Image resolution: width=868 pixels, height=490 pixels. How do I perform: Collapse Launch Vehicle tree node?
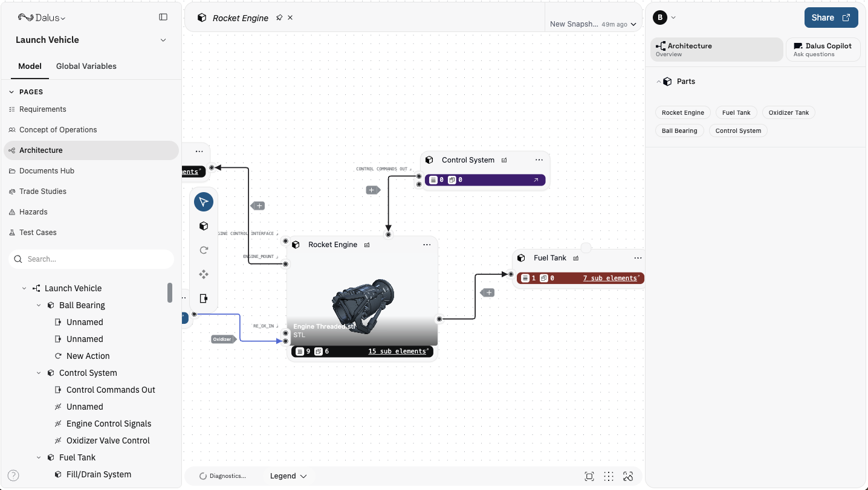(24, 288)
